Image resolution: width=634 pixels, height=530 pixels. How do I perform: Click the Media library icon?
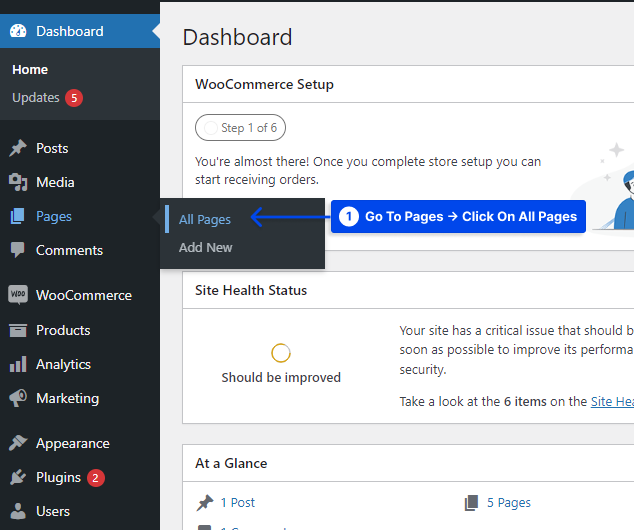click(18, 182)
